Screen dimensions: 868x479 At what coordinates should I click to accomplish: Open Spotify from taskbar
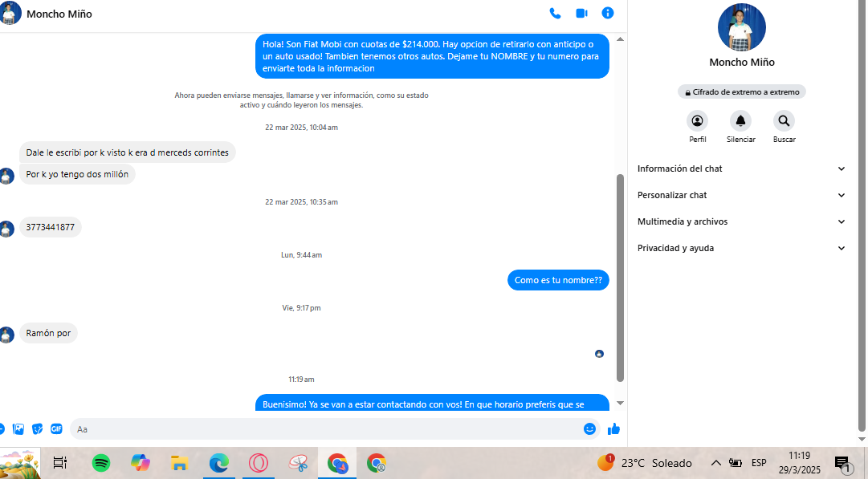point(100,463)
